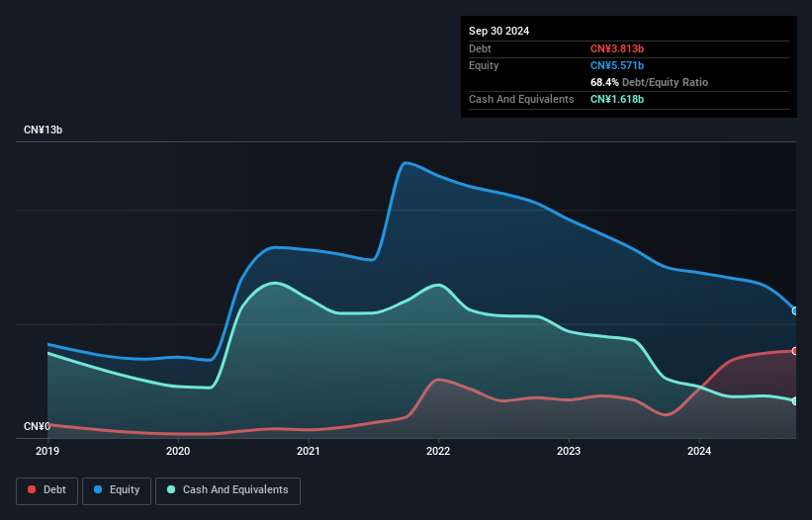Click the Sep 30 2024 tooltip date
Screen dimensions: 812x520
(x=498, y=31)
